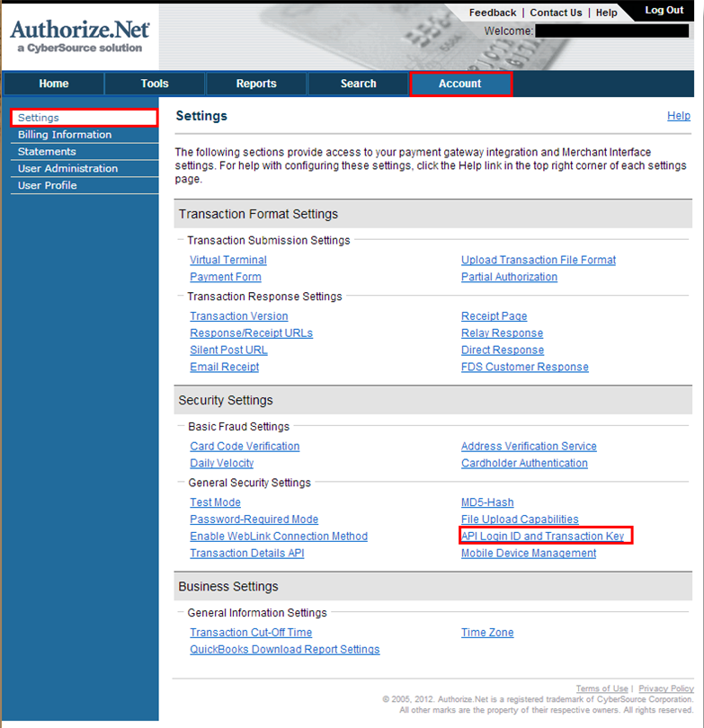
Task: Open Upload Transaction File Format
Action: pos(539,260)
